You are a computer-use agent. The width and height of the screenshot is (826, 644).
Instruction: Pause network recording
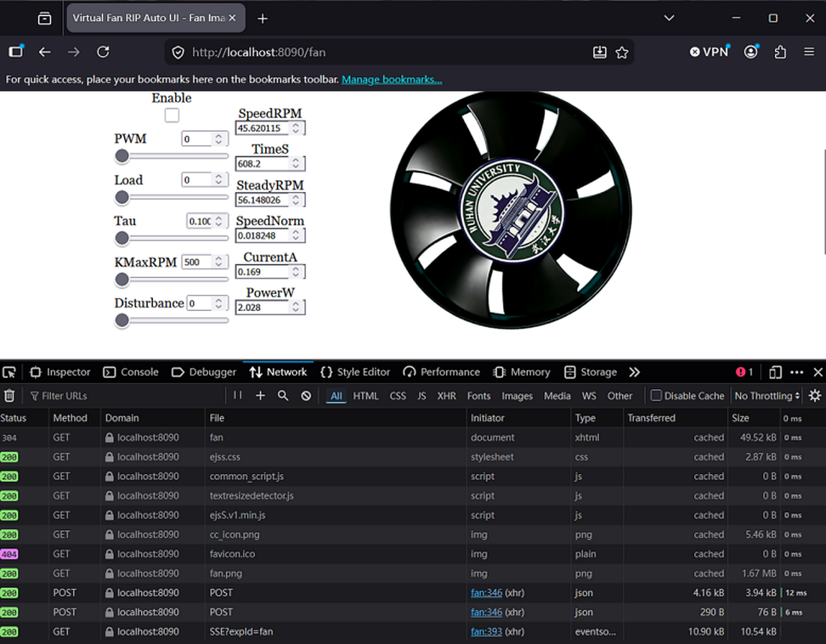point(238,395)
